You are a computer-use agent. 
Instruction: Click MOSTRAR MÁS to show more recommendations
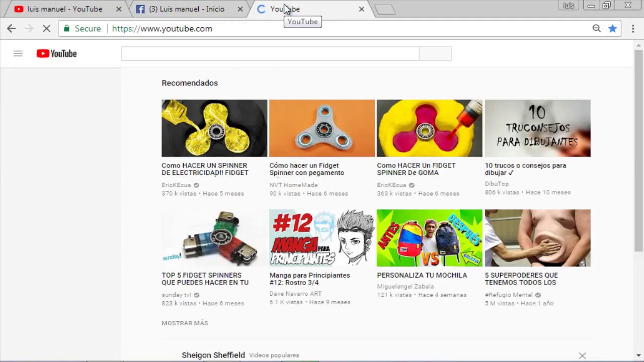185,323
